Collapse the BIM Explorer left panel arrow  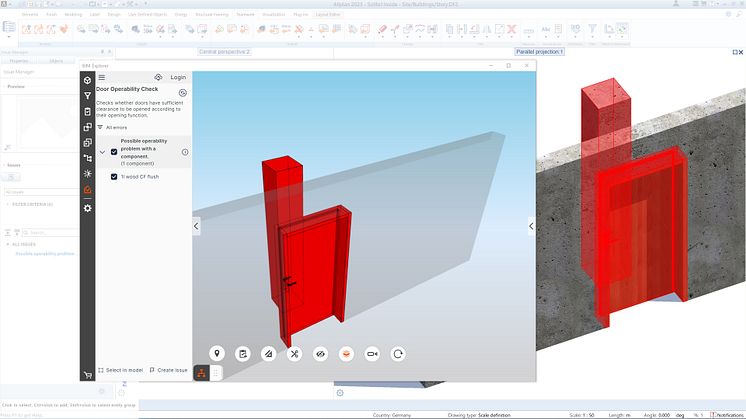196,226
